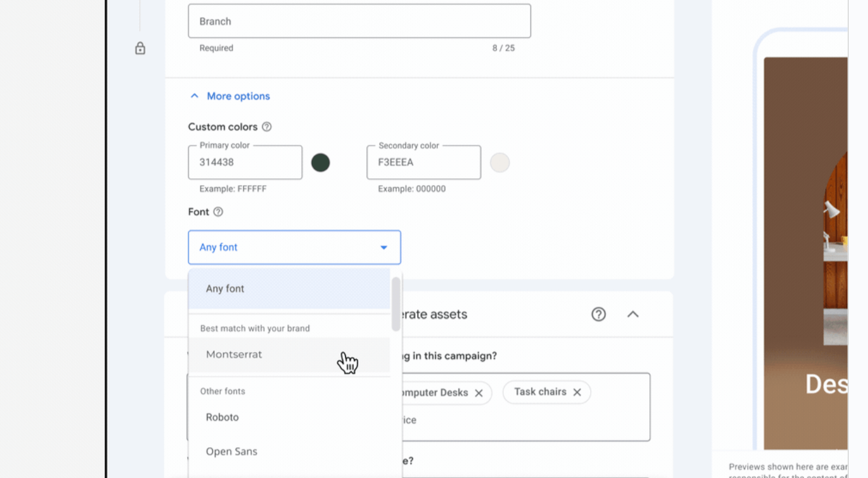Screen dimensions: 868x478
Task: Open help icon next to Font
Action: coord(218,212)
